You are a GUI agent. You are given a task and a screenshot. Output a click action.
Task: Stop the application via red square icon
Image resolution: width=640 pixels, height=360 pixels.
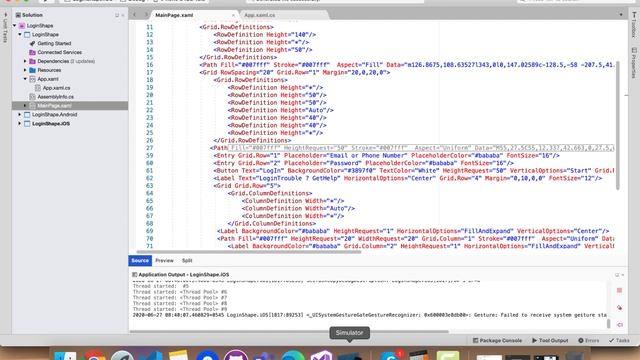(620, 290)
